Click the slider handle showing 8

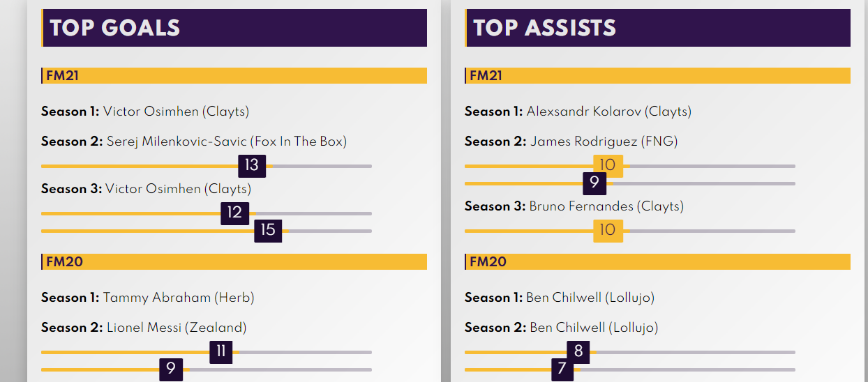tap(578, 351)
